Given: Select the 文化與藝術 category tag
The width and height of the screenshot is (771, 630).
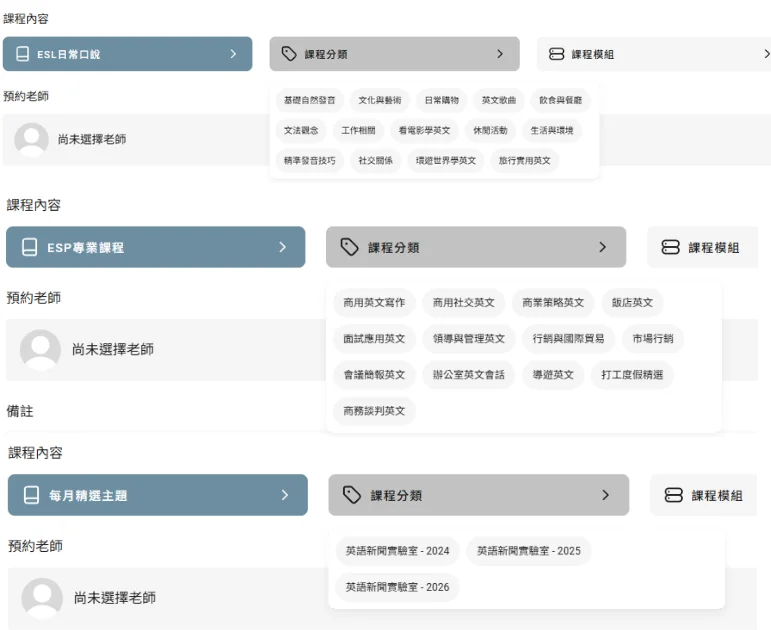Looking at the screenshot, I should (380, 100).
